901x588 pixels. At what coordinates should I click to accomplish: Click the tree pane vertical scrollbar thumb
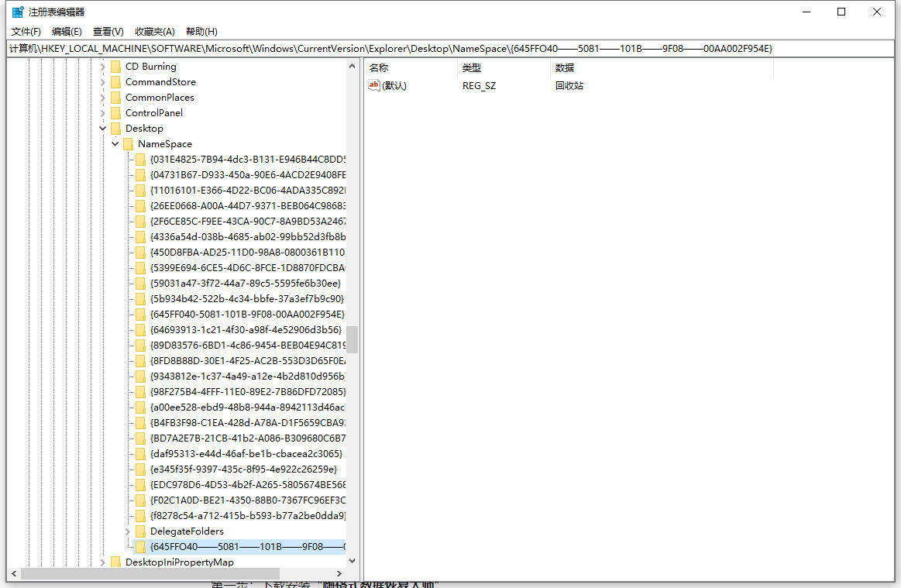tap(352, 339)
